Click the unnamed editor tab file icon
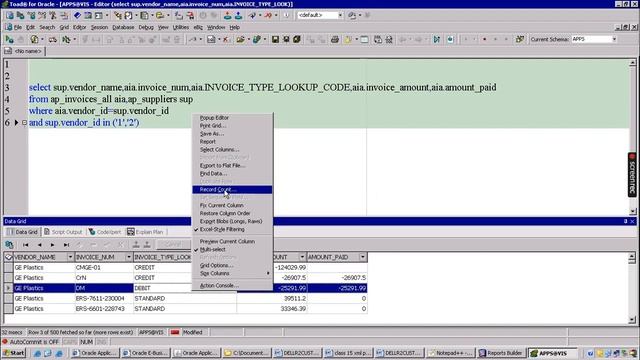Image resolution: width=640 pixels, height=360 pixels. click(8, 51)
